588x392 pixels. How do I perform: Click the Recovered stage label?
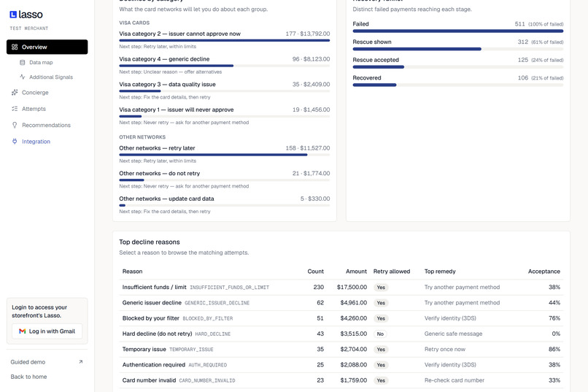pyautogui.click(x=367, y=78)
